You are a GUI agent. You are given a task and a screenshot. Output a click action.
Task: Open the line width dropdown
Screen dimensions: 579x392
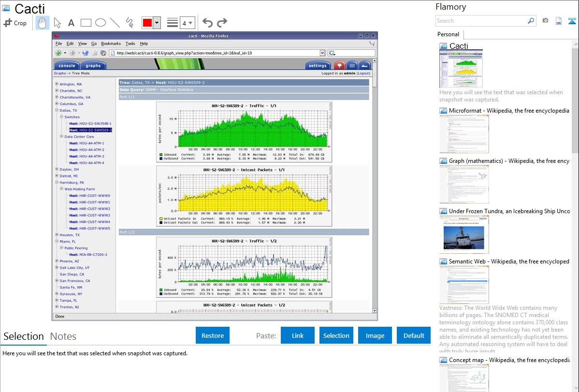click(187, 23)
